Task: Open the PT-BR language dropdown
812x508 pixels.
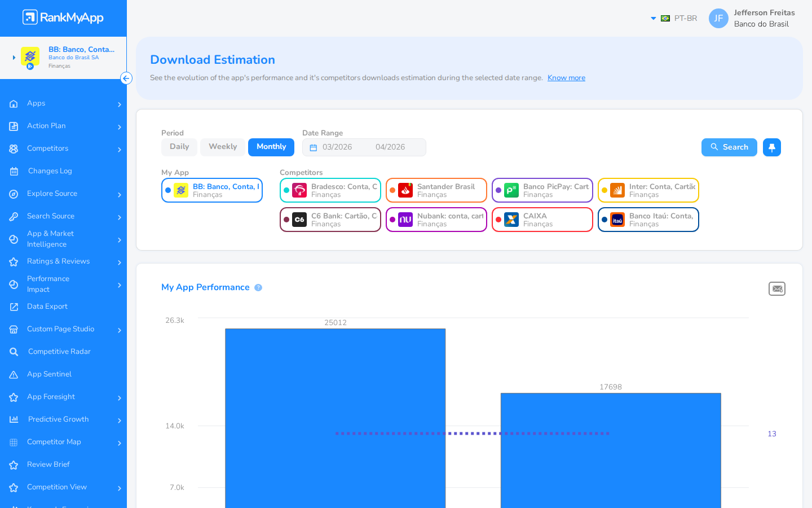Action: 674,18
